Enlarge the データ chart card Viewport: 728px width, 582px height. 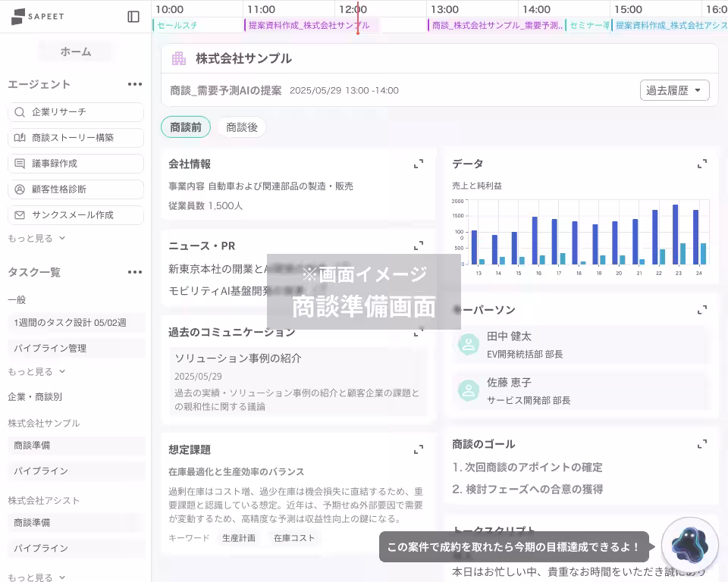coord(702,163)
